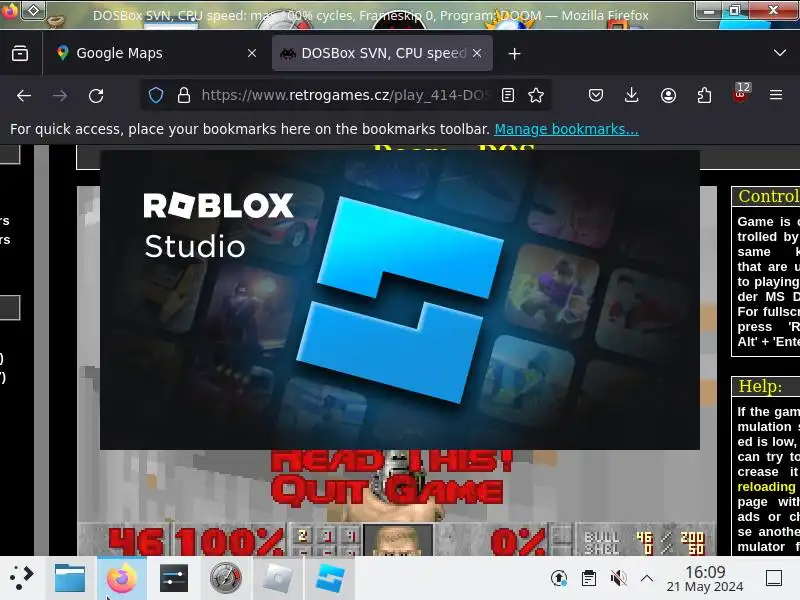Viewport: 800px width, 600px height.
Task: Click the Manage bookmarks link
Action: (x=566, y=129)
